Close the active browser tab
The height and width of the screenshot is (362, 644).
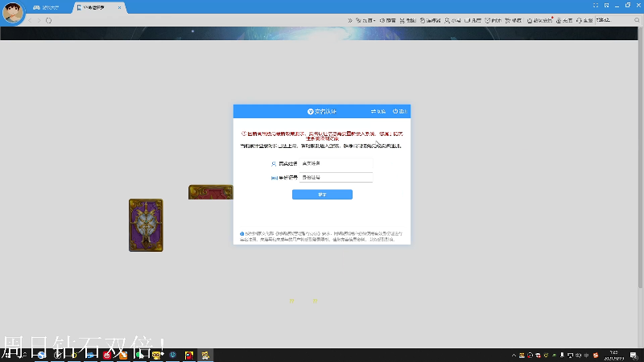[119, 8]
